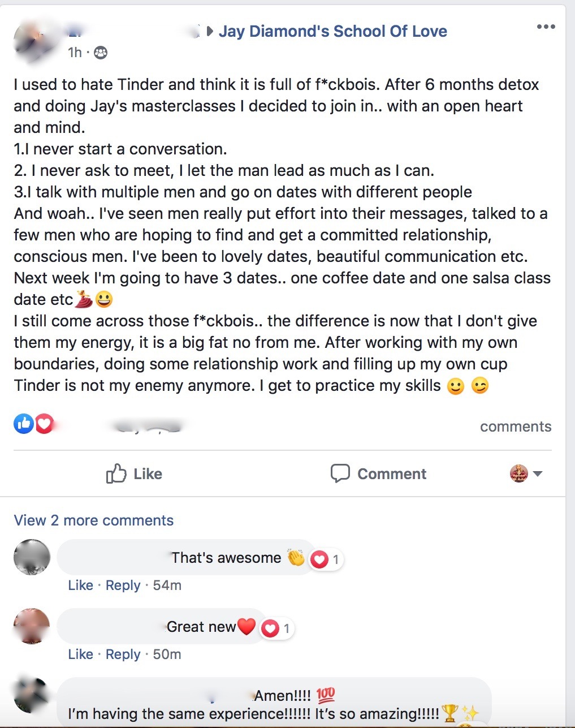Like the 'That's awesome' comment
The width and height of the screenshot is (575, 728).
click(80, 585)
